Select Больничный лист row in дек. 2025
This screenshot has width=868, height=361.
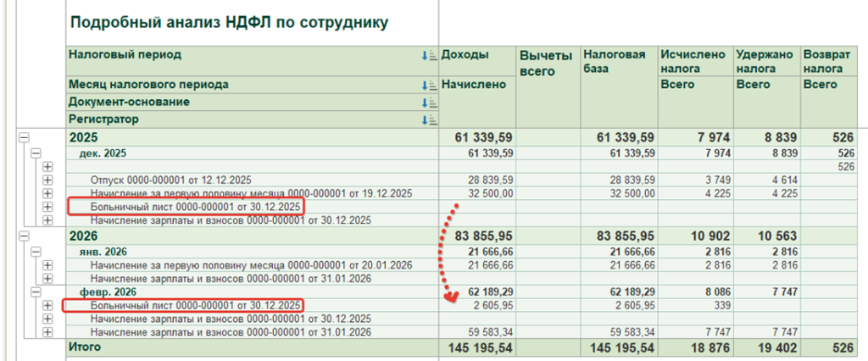click(196, 207)
